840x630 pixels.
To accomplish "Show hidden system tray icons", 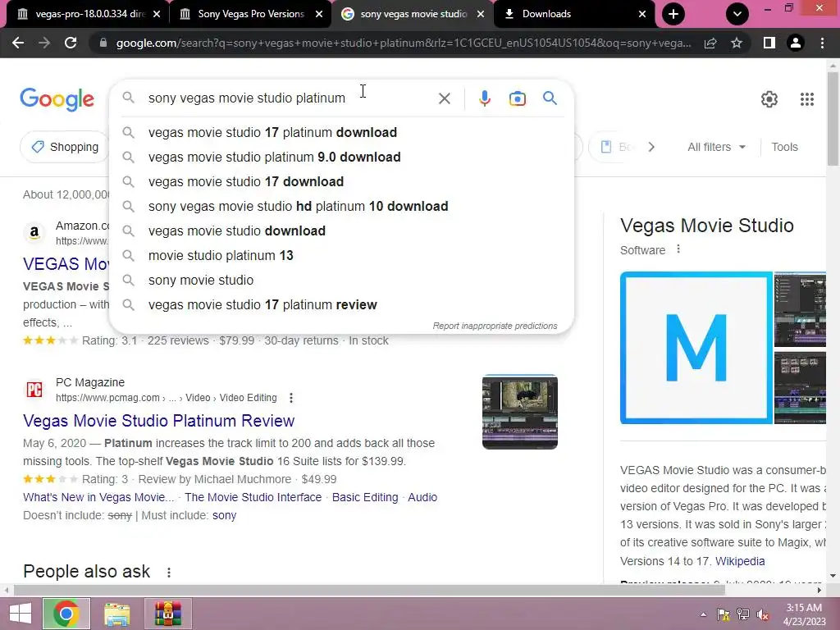I will point(703,614).
